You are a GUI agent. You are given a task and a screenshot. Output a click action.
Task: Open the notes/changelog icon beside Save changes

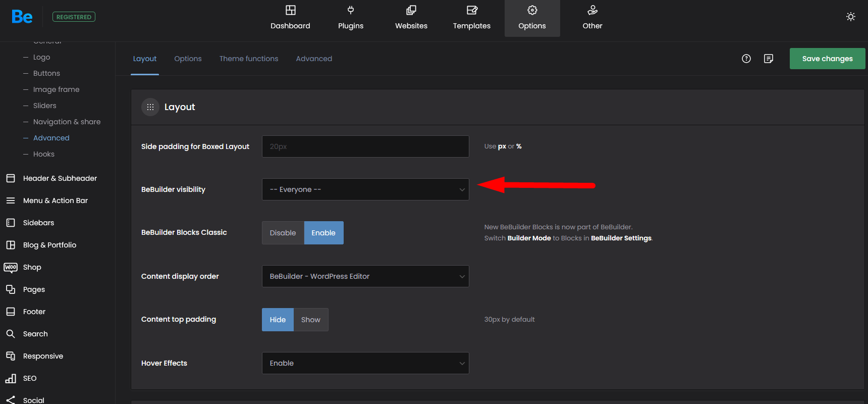click(x=769, y=59)
